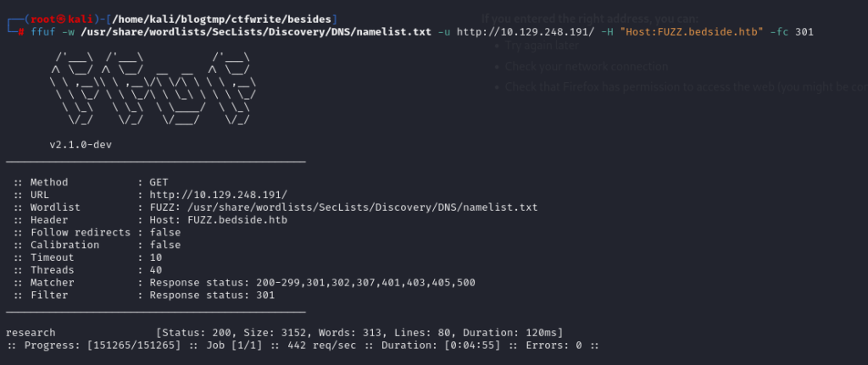Click the Filter Response status 301 line
This screenshot has height=365, width=868.
pos(144,296)
